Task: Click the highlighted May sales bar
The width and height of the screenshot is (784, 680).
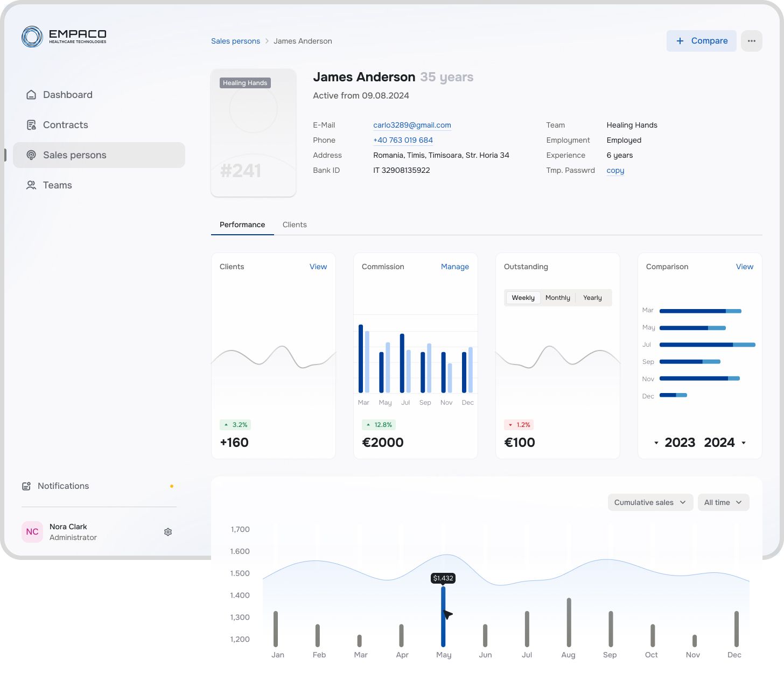Action: coord(443,616)
